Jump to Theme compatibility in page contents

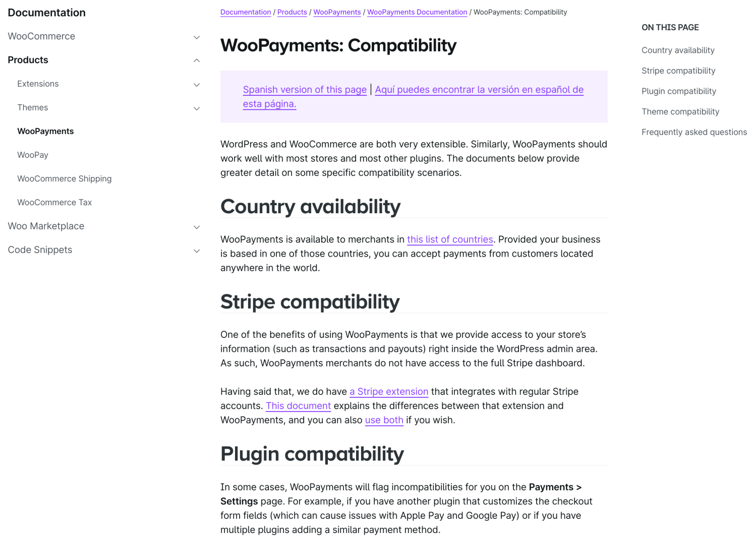[680, 111]
